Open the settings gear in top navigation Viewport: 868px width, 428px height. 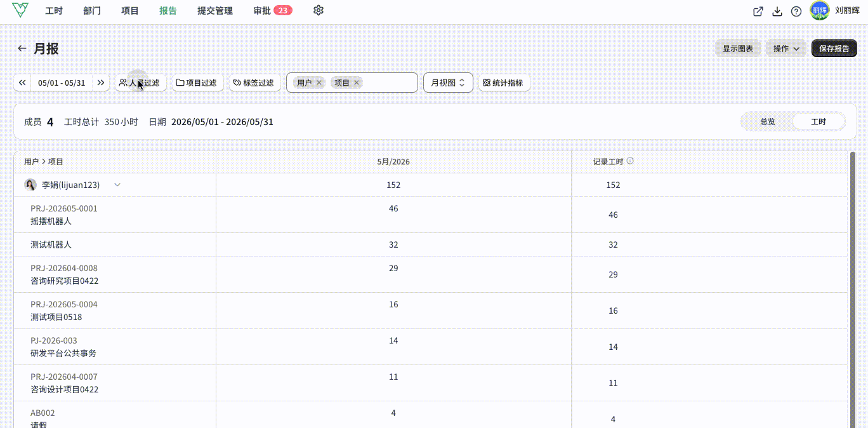point(319,10)
